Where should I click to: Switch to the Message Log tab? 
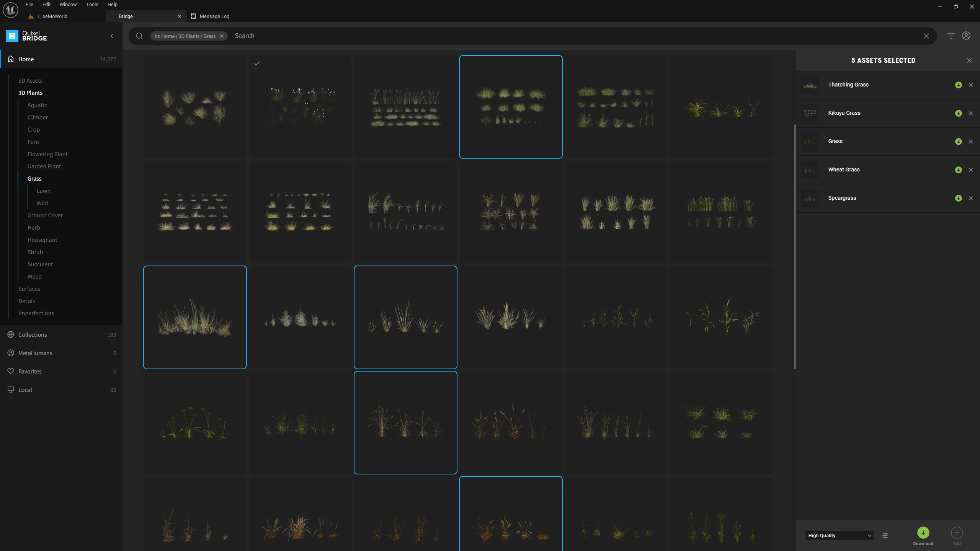[x=214, y=16]
